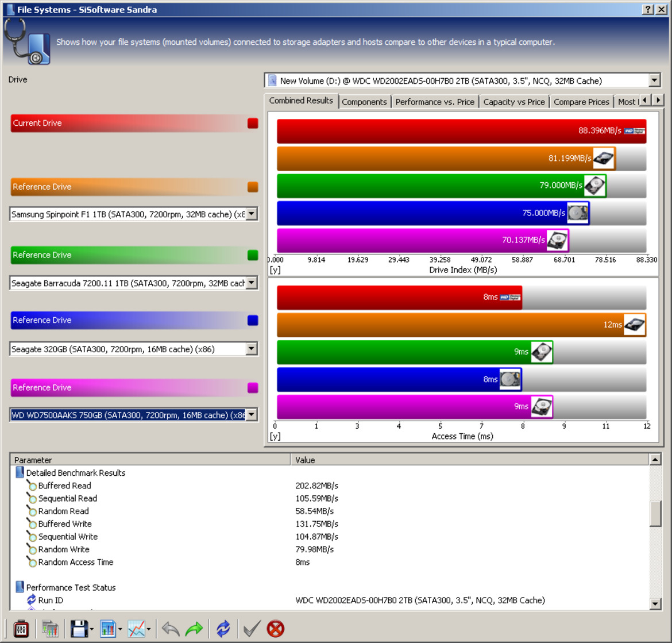The image size is (672, 643).
Task: Click the gray checkmark OK icon
Action: click(252, 629)
